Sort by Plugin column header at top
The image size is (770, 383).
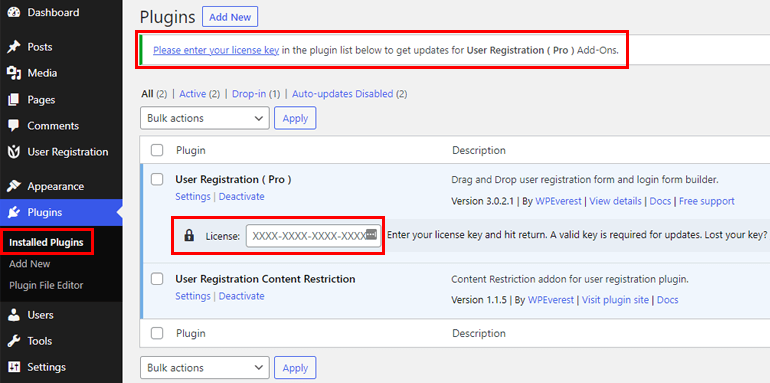pyautogui.click(x=191, y=150)
